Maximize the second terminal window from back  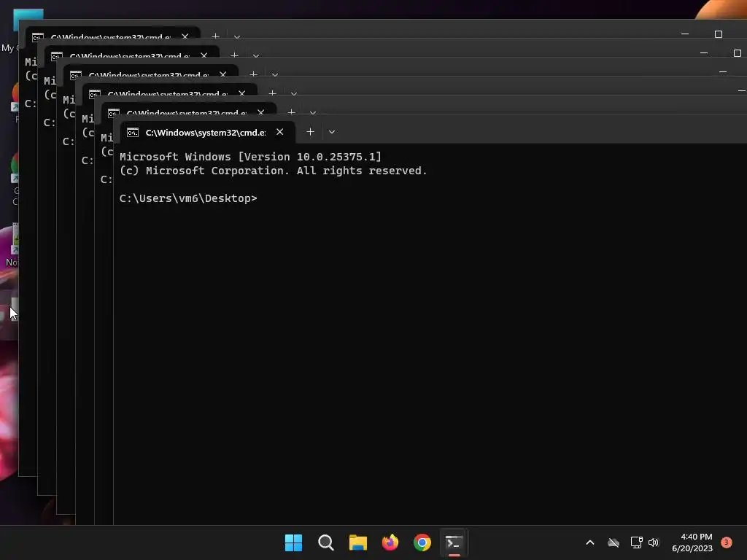(738, 52)
